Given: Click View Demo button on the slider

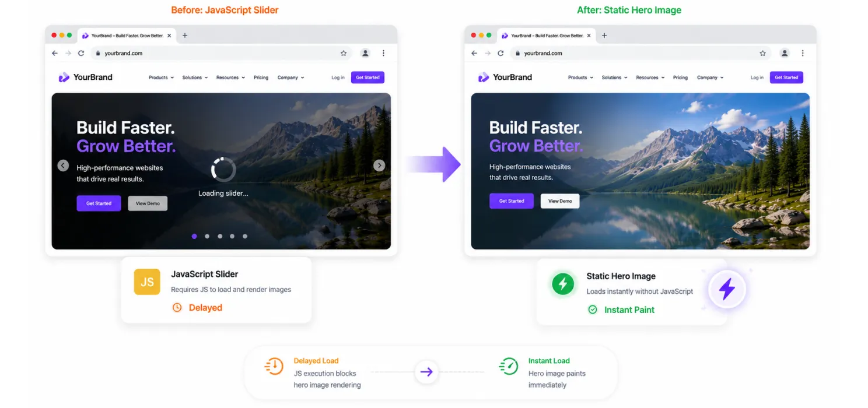Looking at the screenshot, I should 148,203.
